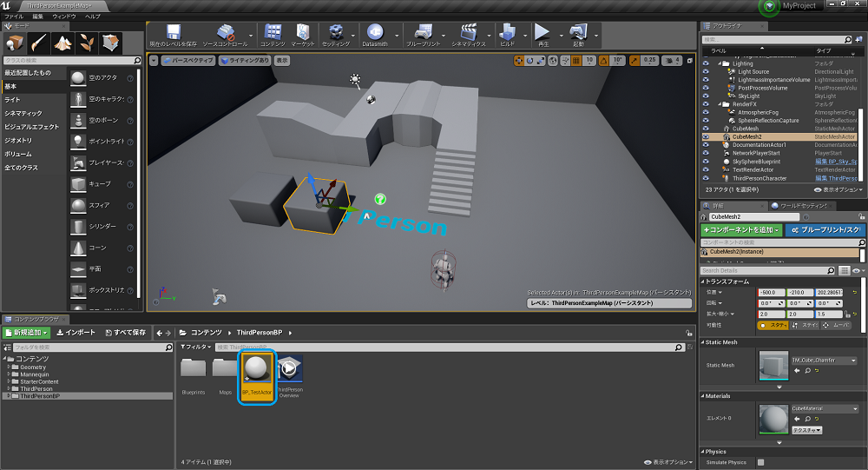Open the Static Mesh asset dropdown
868x470 pixels.
[x=825, y=361]
